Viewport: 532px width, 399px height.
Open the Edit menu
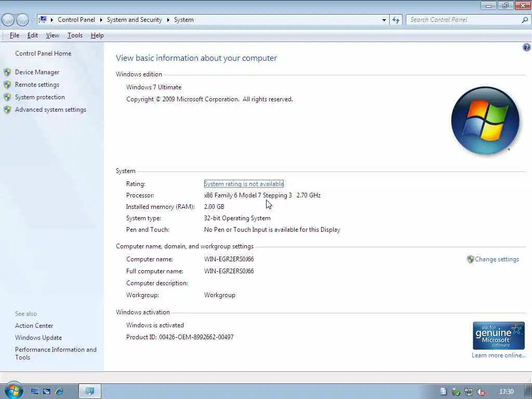click(33, 35)
